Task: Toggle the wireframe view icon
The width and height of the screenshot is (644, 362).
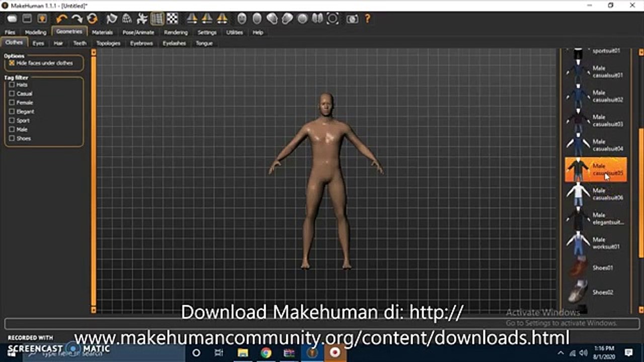Action: (x=127, y=19)
